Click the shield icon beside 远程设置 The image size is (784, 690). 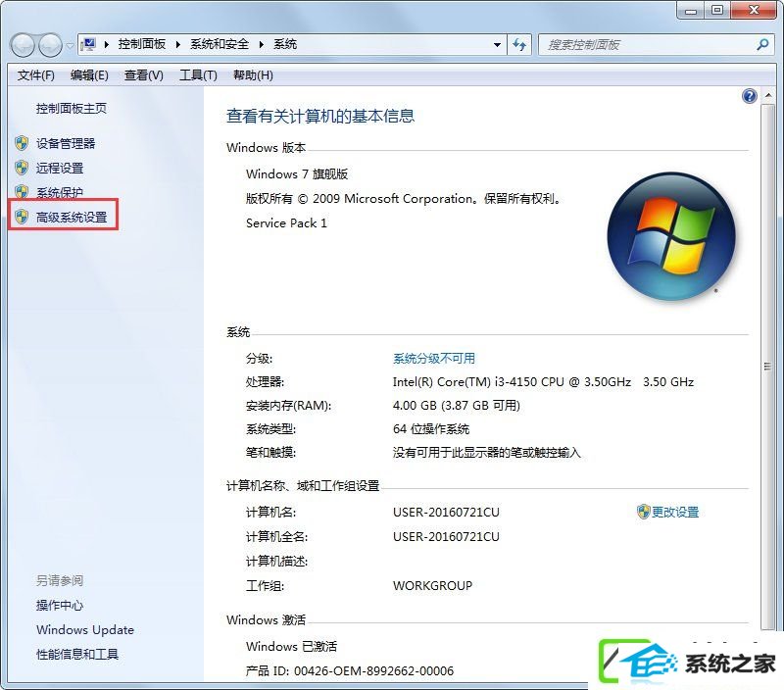coord(22,168)
